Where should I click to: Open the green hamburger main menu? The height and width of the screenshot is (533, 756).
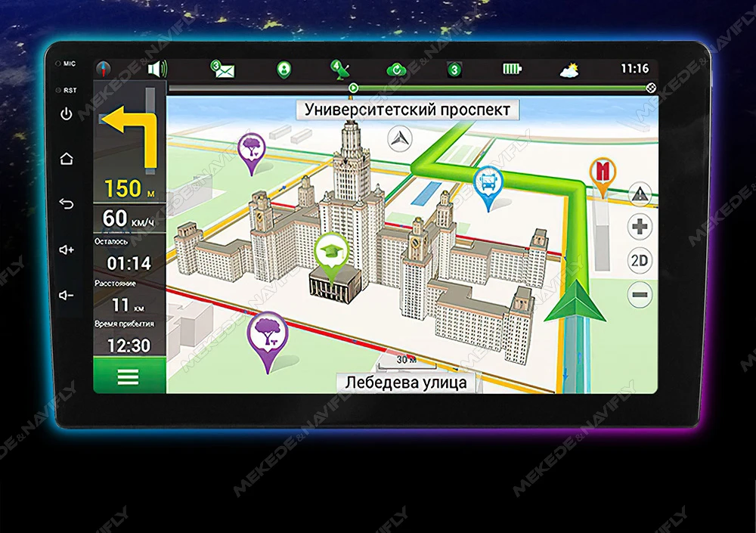pos(129,377)
